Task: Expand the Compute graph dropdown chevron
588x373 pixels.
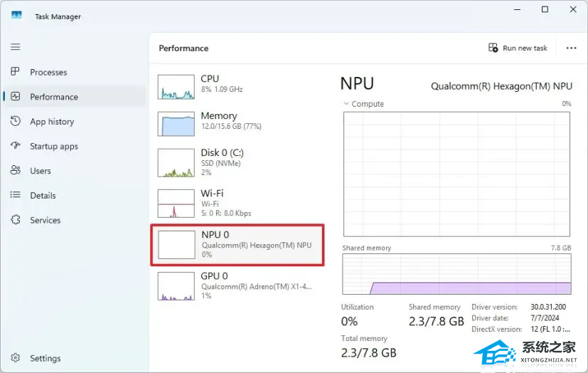Action: (346, 103)
